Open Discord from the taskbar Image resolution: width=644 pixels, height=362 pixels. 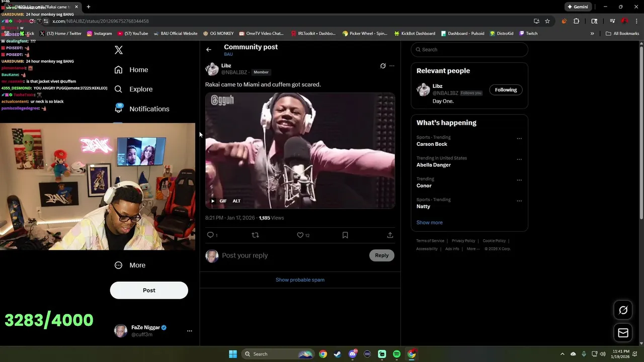pyautogui.click(x=353, y=354)
